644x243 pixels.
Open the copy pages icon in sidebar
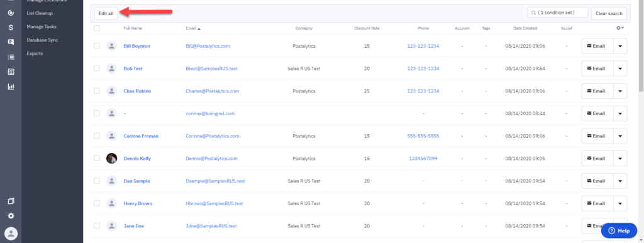point(11,201)
